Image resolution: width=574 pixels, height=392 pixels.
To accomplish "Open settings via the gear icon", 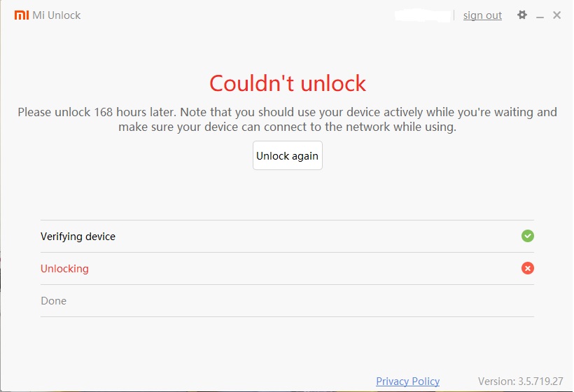I will tap(521, 15).
